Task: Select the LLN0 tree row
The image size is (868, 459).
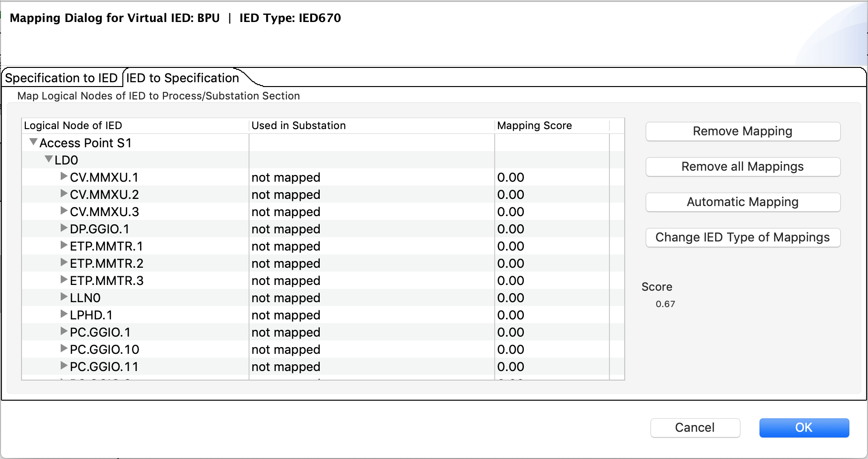Action: (85, 298)
